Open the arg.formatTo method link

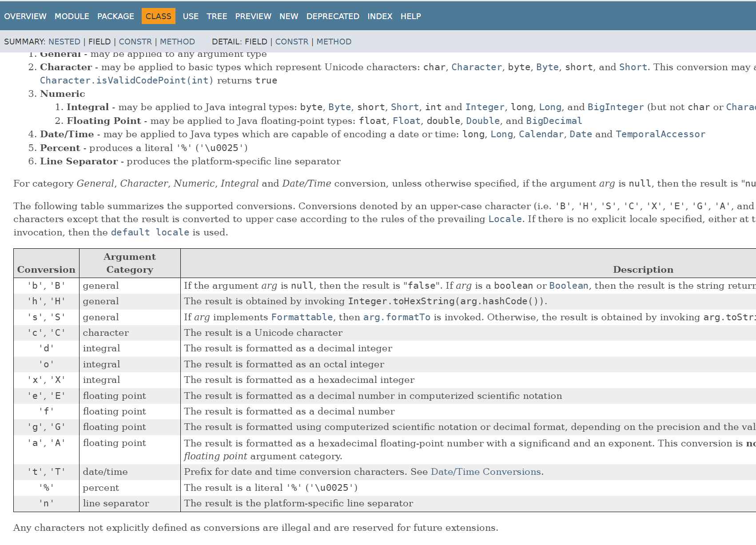tap(397, 317)
